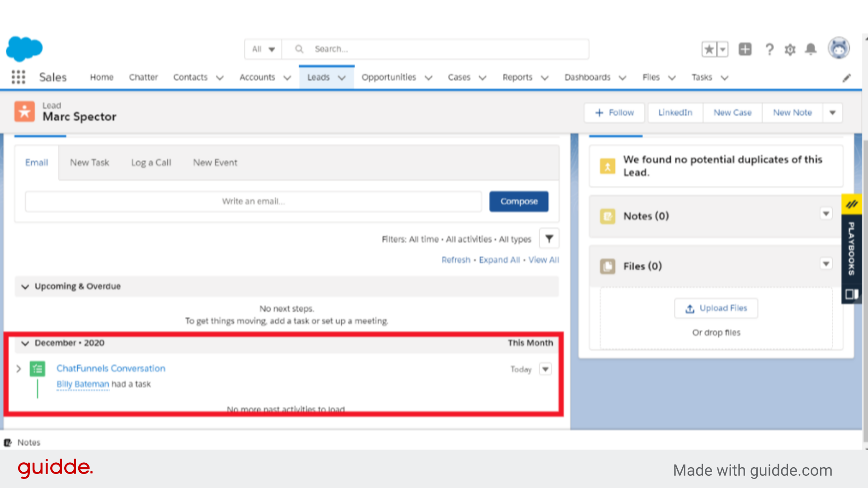The image size is (868, 488).
Task: Click the Search input field
Action: pyautogui.click(x=435, y=49)
